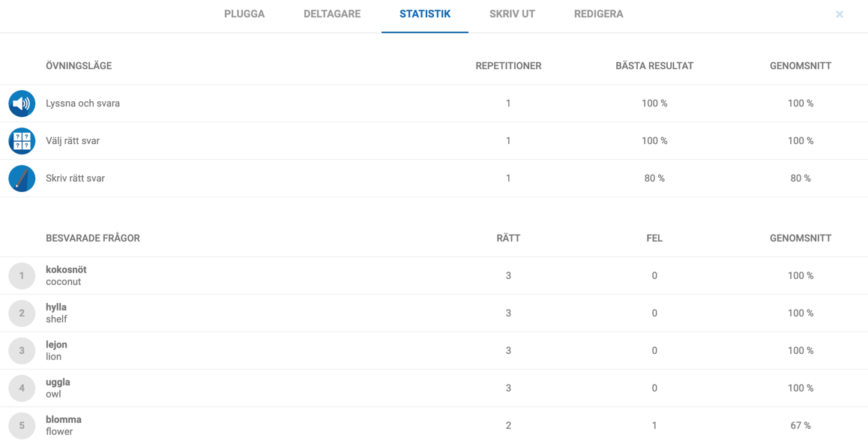Switch to the PLUGGA tab

pos(244,14)
